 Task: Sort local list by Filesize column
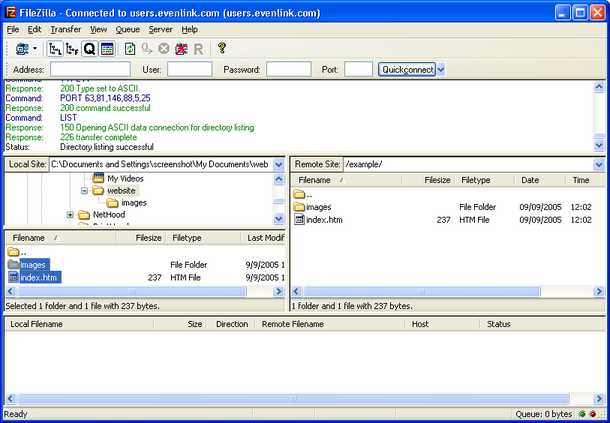click(x=143, y=238)
